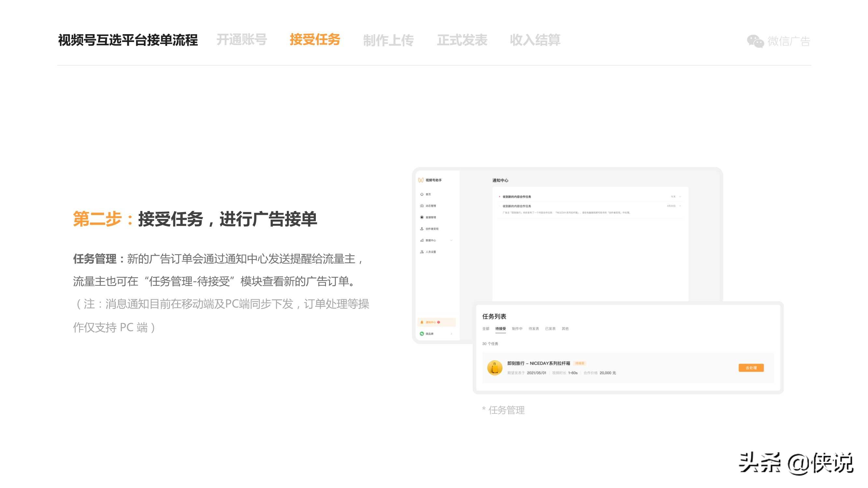This screenshot has height=488, width=868.
Task: Switch to the 其他 task tab
Action: (x=565, y=329)
